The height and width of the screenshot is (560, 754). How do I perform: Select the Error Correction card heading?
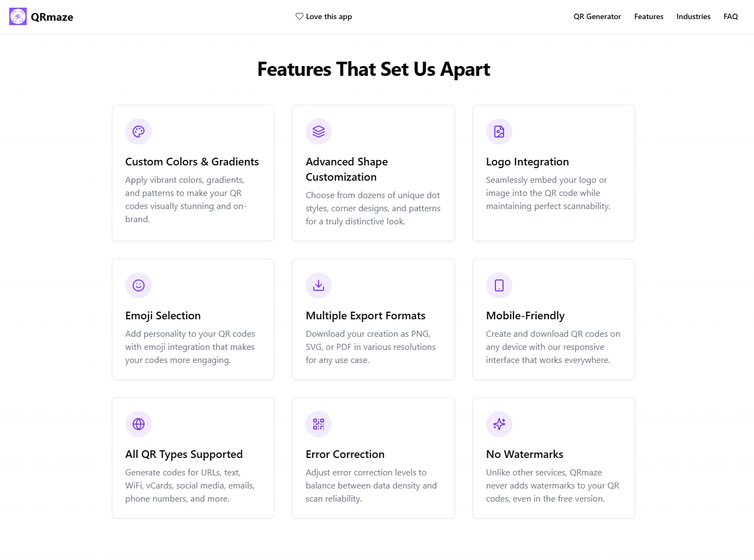345,454
